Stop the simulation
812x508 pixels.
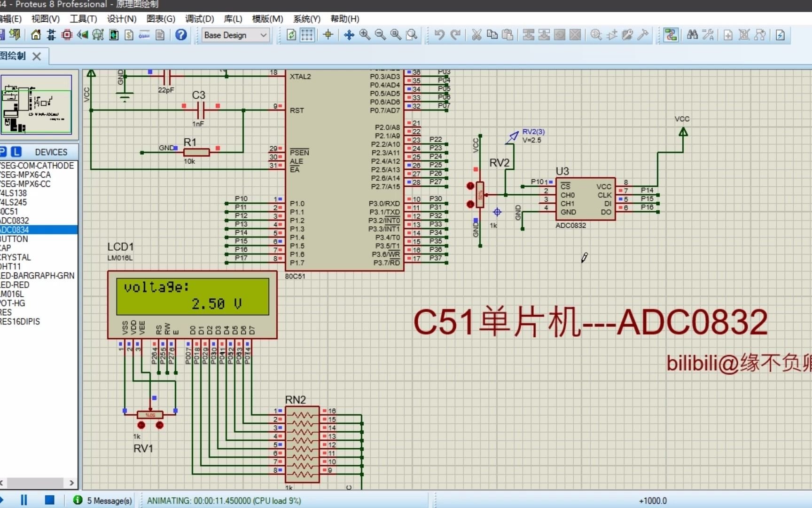click(x=49, y=500)
